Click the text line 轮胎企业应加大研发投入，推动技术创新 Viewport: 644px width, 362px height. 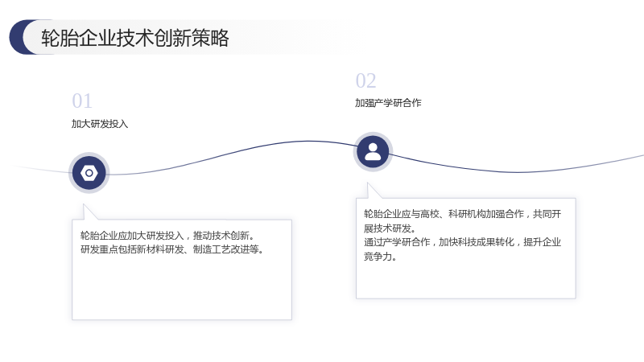[x=167, y=236]
